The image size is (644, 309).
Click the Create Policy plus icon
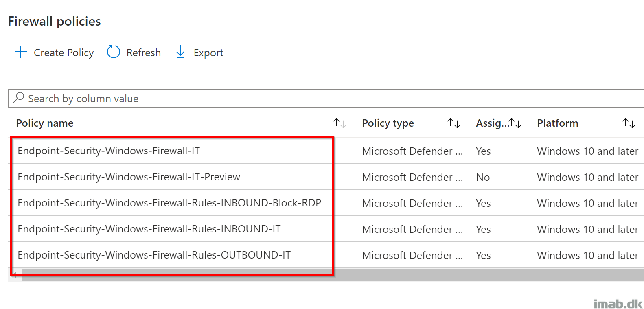[20, 52]
